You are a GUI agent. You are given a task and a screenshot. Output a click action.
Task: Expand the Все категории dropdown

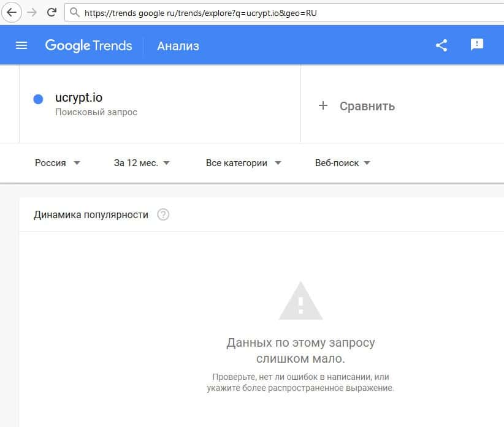click(243, 163)
